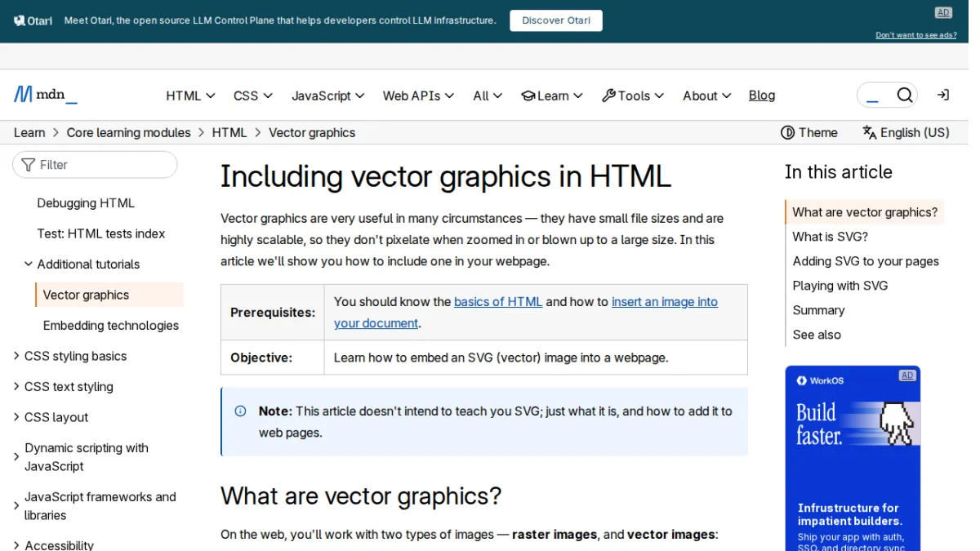980x551 pixels.
Task: Open the HTML navigation menu
Action: pos(190,96)
